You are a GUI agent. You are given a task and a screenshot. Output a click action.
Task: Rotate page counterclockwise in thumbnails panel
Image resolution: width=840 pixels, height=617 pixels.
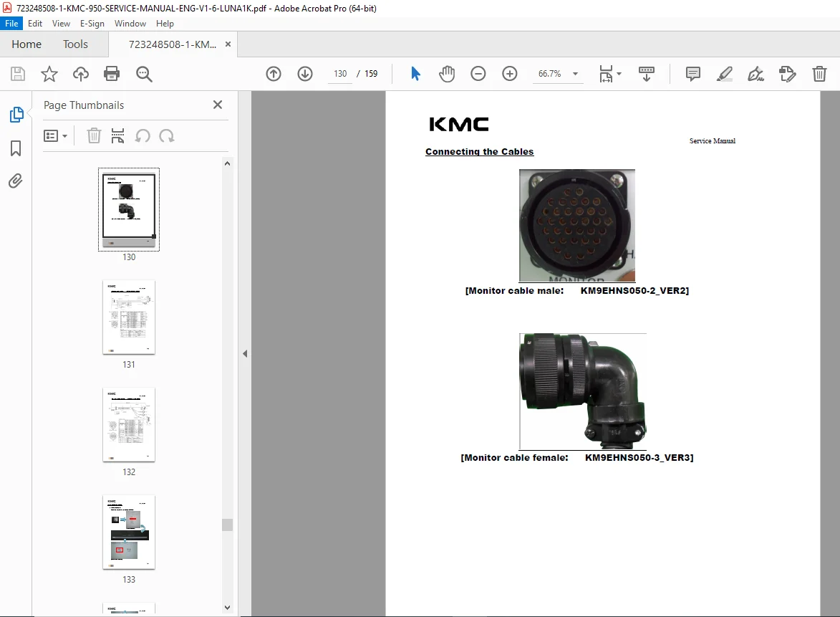(143, 136)
